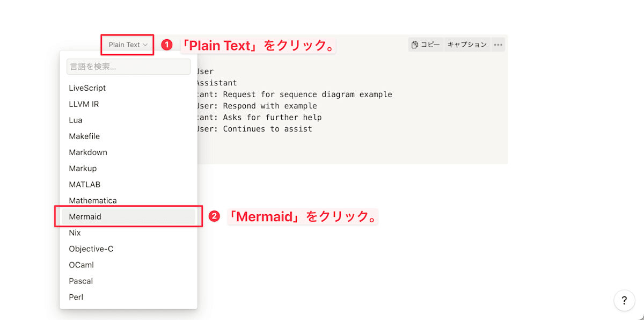
Task: Choose Markup from the language options
Action: pyautogui.click(x=128, y=169)
